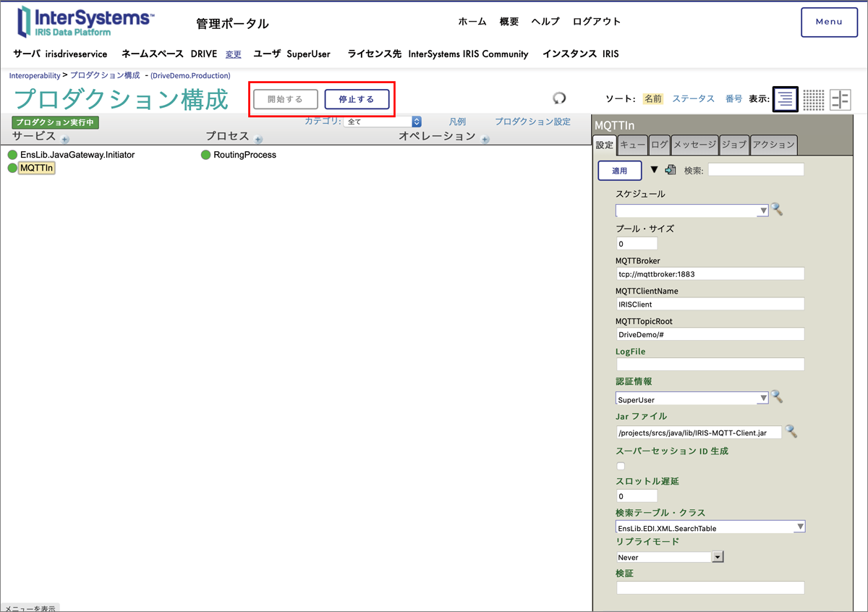
Task: Click the プール・サイズ input field
Action: click(x=637, y=244)
